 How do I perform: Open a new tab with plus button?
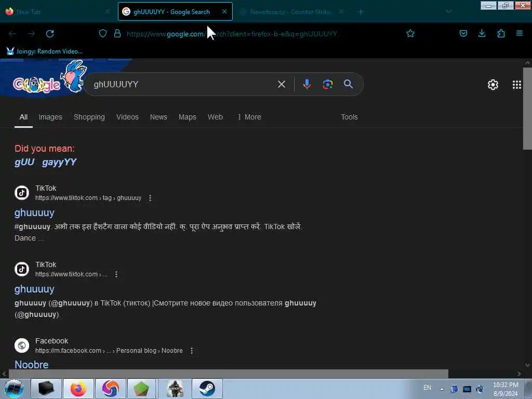[361, 12]
